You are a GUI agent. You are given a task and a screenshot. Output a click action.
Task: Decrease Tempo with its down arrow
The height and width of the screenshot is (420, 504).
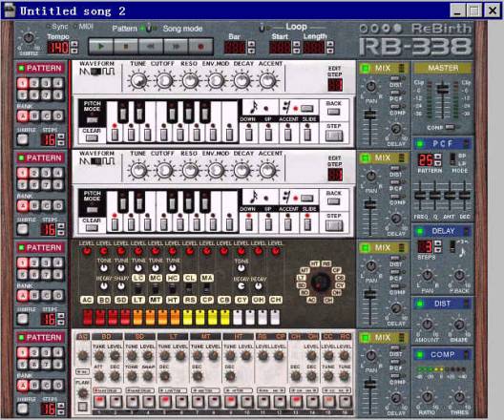pos(74,51)
